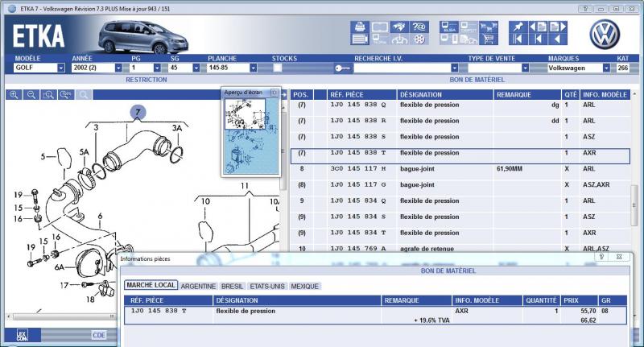Open the ANNÉE dropdown

pos(118,68)
